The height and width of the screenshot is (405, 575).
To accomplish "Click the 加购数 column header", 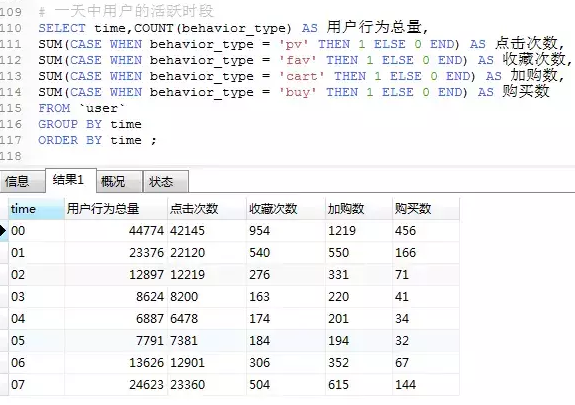I will (359, 209).
